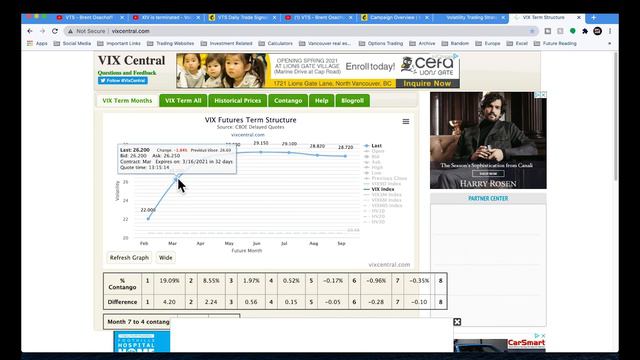Screen dimensions: 640x360
Task: Go forward in browser history
Action: pyautogui.click(x=42, y=31)
